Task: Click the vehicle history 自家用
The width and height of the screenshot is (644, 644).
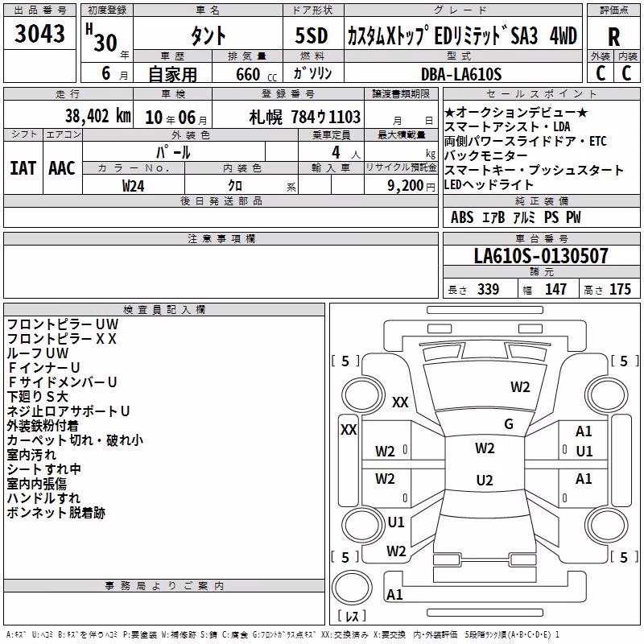Action: pos(172,74)
